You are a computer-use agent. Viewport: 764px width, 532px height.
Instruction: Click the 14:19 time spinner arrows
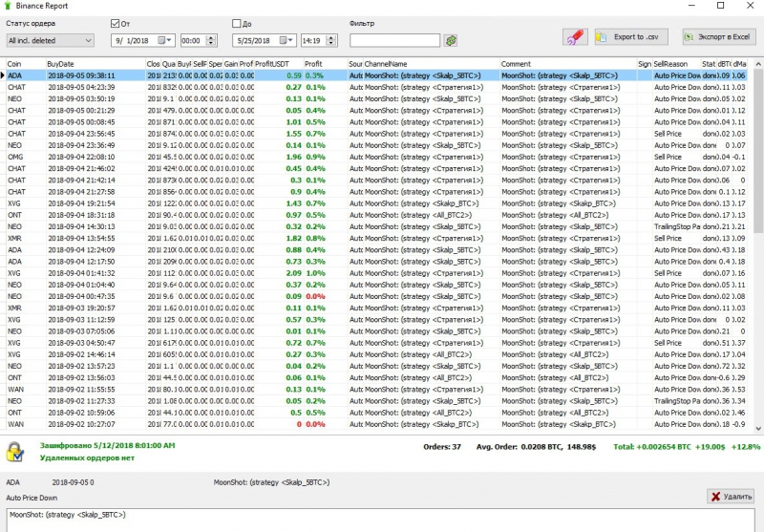pyautogui.click(x=331, y=40)
